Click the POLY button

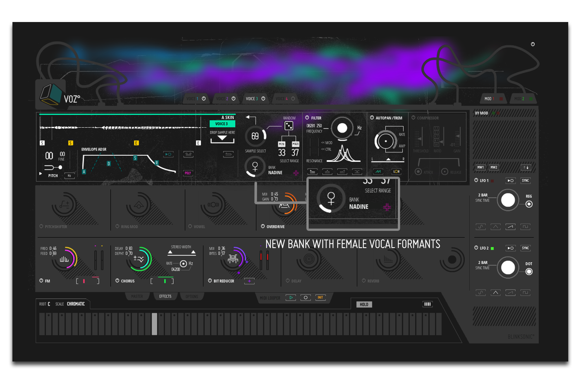click(x=188, y=173)
